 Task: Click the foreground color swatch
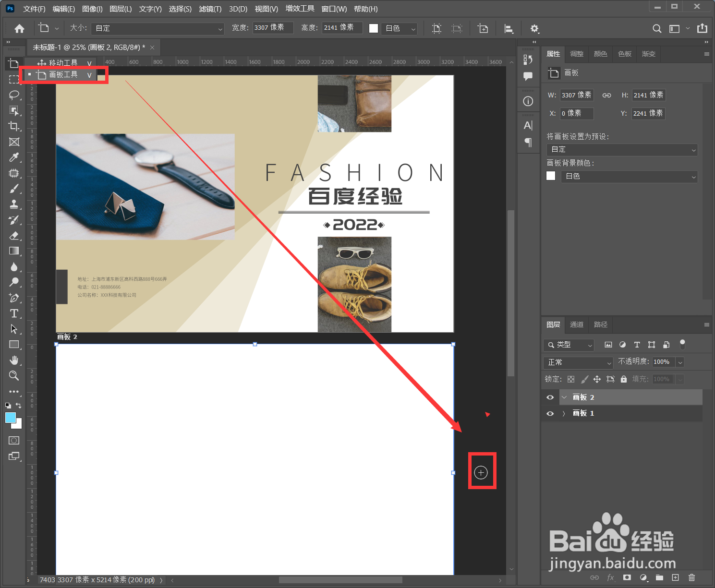[x=11, y=418]
